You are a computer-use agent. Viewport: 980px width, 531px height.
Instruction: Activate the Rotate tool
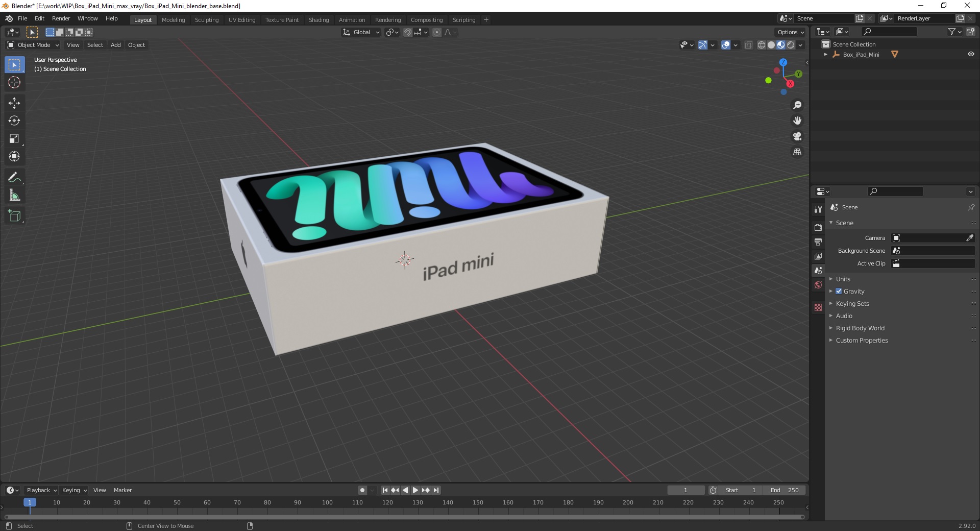pos(14,121)
